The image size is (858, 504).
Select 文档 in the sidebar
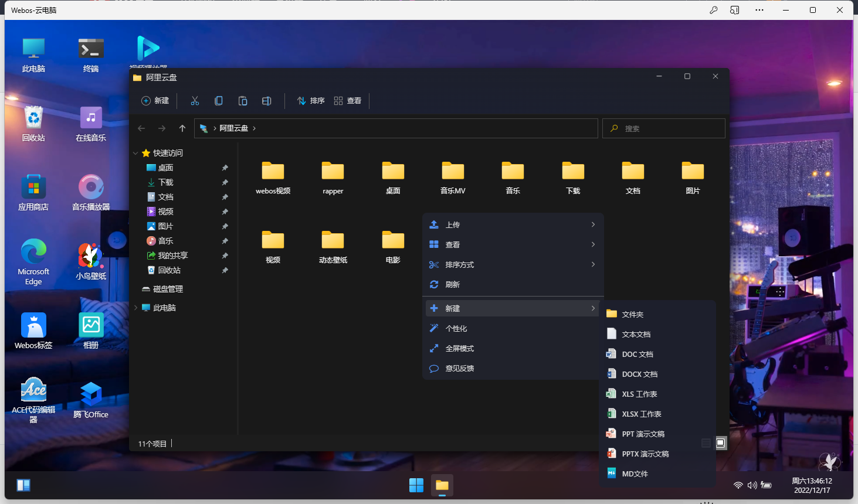click(166, 197)
